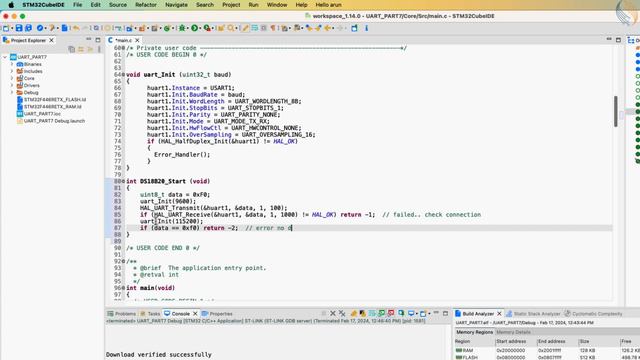Maximize the editor area

coord(618,40)
